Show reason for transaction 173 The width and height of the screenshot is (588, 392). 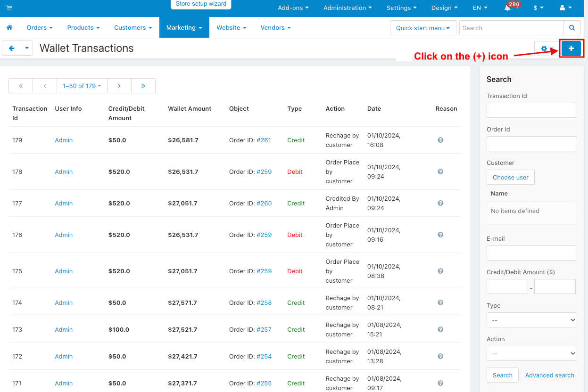click(440, 329)
